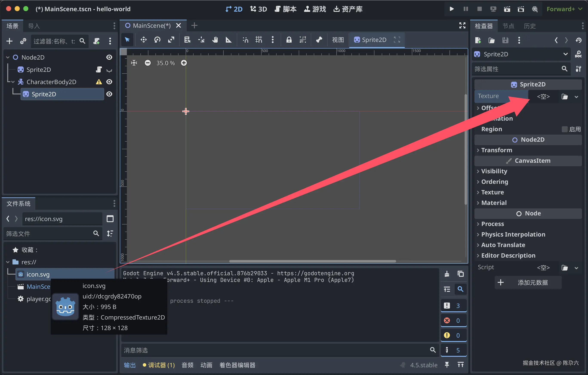Viewport: 588px width, 375px height.
Task: Toggle visibility of root Node2D
Action: [x=109, y=57]
